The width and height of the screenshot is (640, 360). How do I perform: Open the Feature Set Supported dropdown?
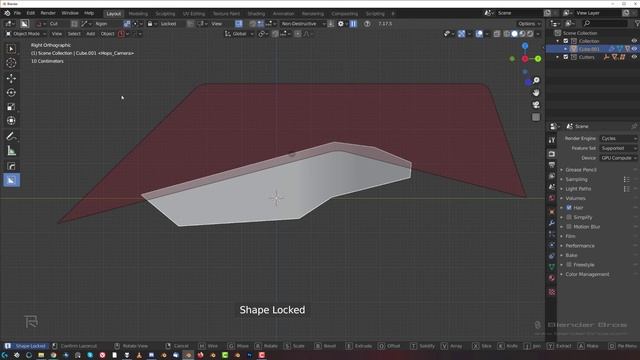point(618,148)
